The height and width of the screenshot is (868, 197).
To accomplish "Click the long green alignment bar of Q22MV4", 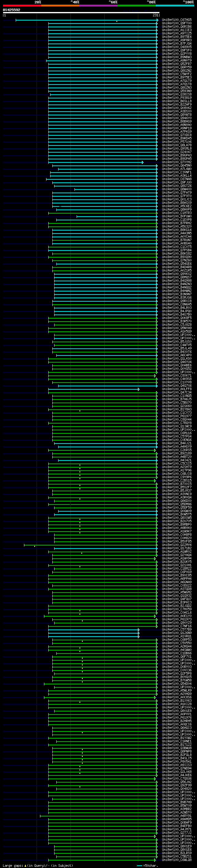I will point(91,545).
